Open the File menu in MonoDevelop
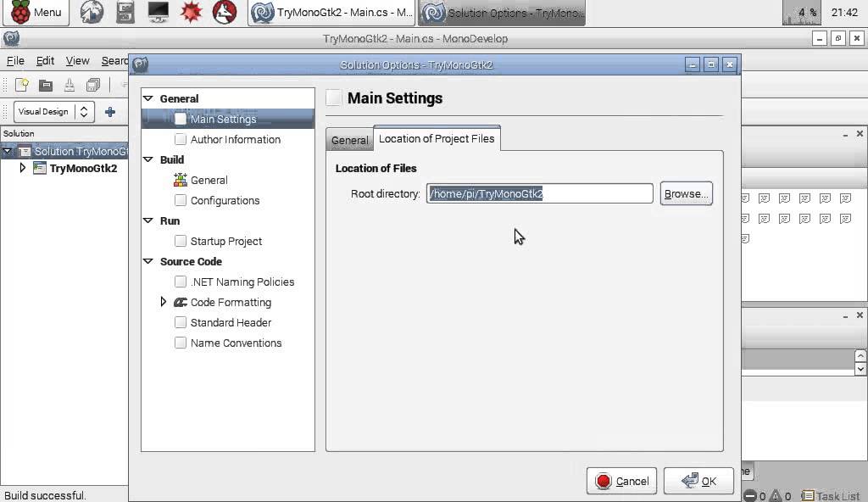 [x=15, y=61]
